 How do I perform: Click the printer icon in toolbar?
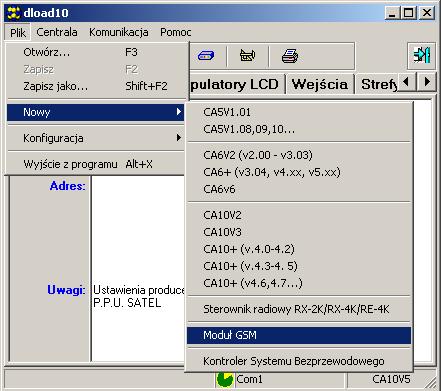pyautogui.click(x=290, y=56)
